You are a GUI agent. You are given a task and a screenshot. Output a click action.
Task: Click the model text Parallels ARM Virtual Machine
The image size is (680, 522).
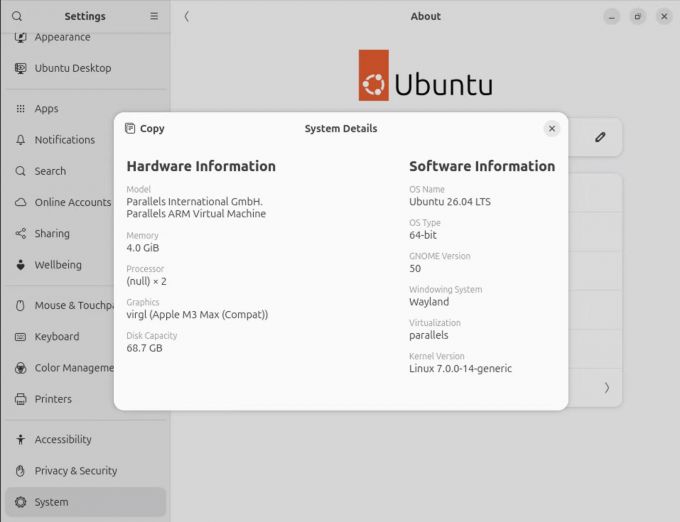click(x=196, y=214)
